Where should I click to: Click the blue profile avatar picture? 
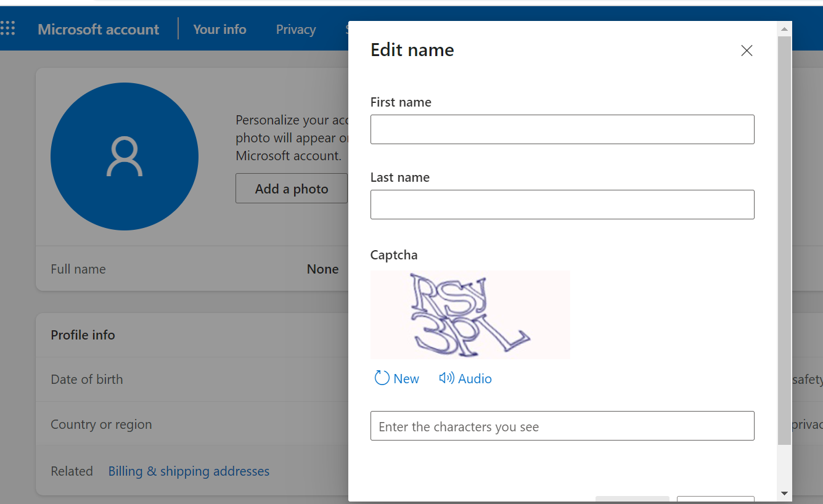(x=125, y=156)
